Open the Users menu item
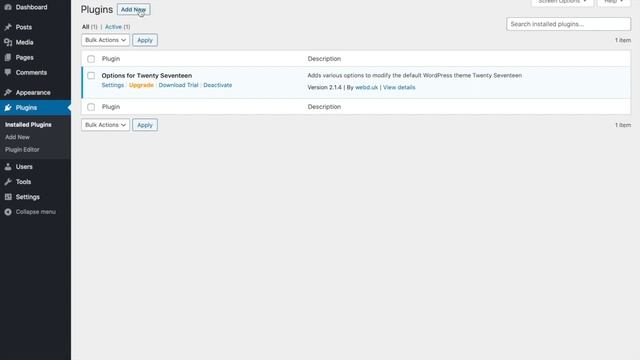Viewport: 640px width, 360px height. pos(24,167)
